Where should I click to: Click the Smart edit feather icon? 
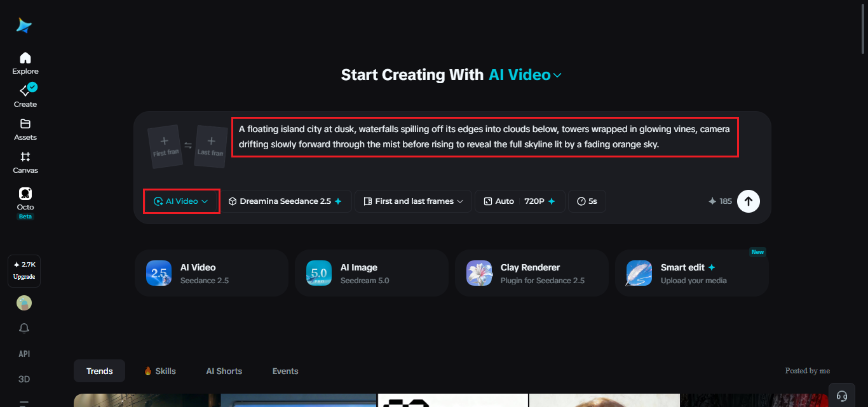tap(639, 273)
